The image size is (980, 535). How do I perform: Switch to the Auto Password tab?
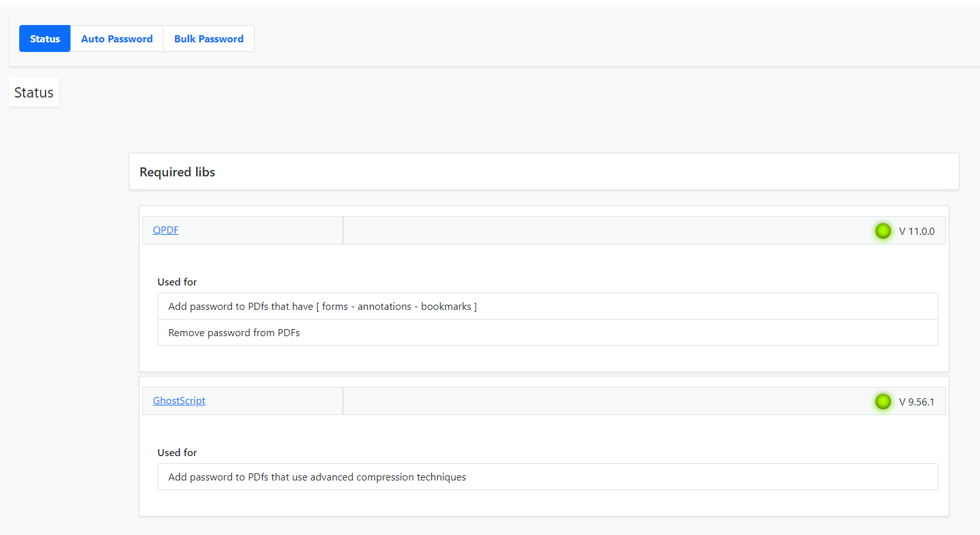116,38
